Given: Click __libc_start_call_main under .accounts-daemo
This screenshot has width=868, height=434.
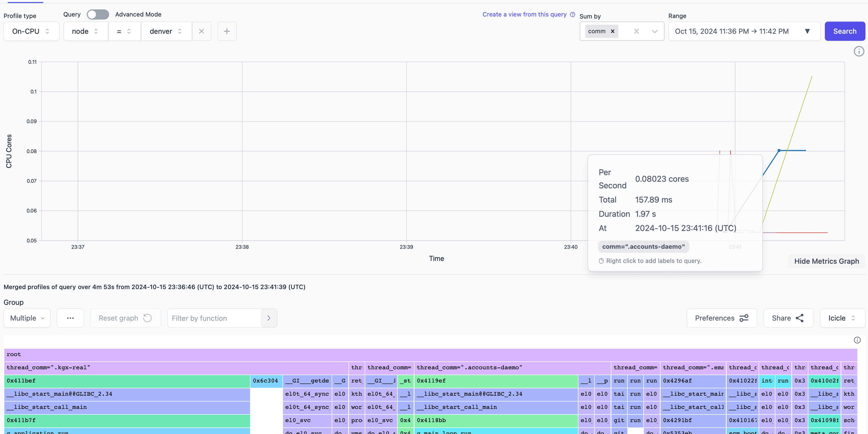Looking at the screenshot, I should 496,407.
